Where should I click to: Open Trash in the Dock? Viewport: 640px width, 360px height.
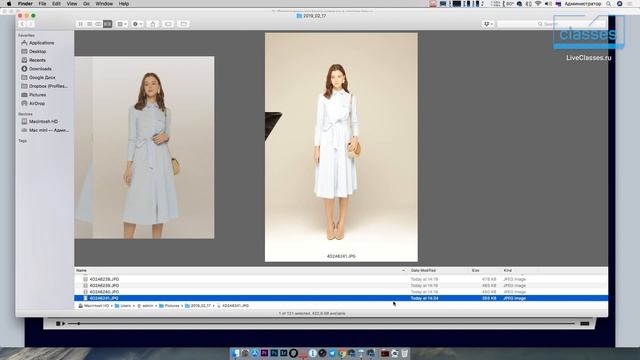(x=404, y=353)
